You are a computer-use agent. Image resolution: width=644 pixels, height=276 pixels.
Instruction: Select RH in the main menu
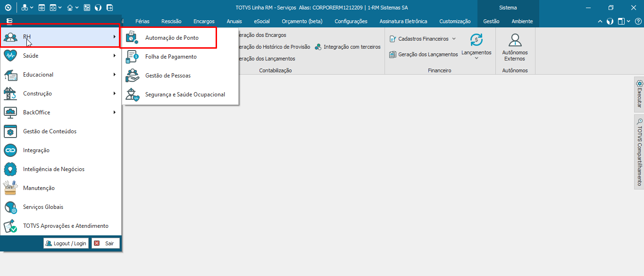[60, 36]
